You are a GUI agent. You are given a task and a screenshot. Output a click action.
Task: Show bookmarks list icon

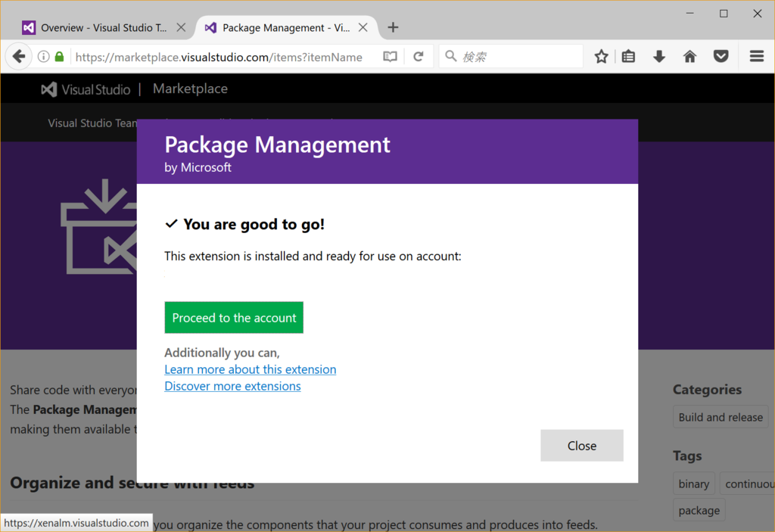(628, 56)
